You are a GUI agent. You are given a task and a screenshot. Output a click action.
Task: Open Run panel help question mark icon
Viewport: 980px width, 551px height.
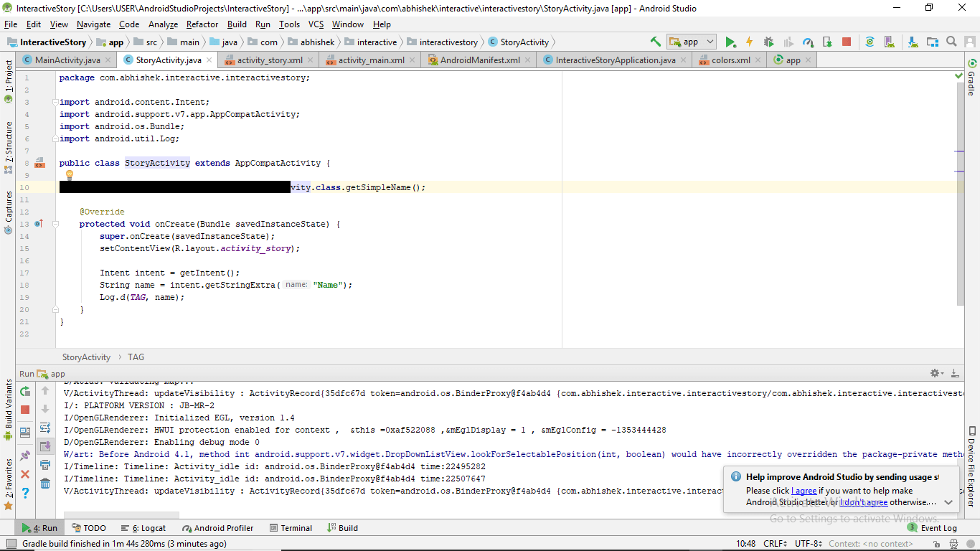tap(25, 493)
